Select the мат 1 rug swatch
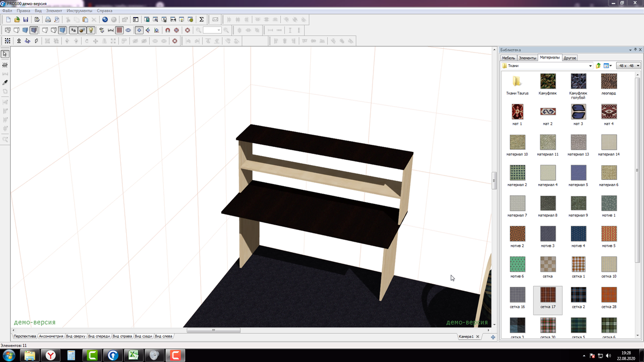The width and height of the screenshot is (644, 362). [517, 112]
